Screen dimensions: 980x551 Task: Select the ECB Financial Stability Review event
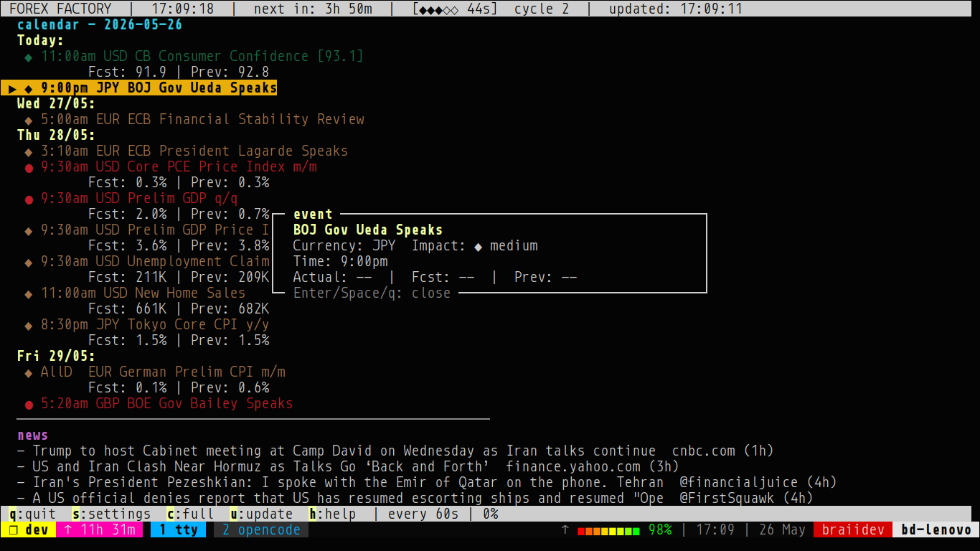pyautogui.click(x=194, y=119)
